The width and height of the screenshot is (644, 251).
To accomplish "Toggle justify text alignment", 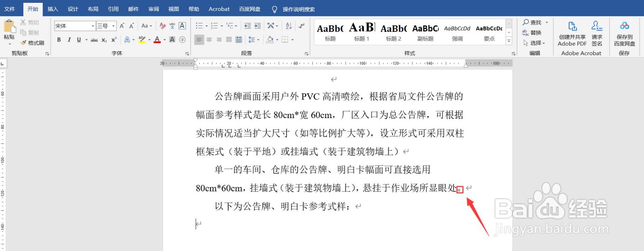I will pyautogui.click(x=229, y=39).
